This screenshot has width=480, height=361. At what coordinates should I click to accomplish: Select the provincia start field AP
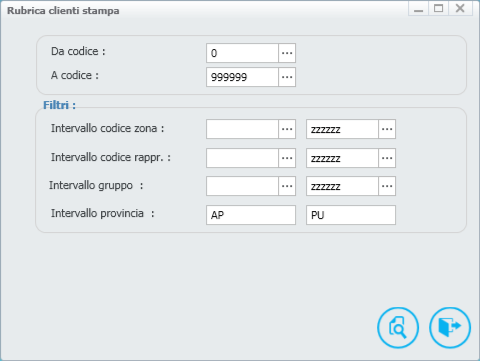click(x=251, y=215)
